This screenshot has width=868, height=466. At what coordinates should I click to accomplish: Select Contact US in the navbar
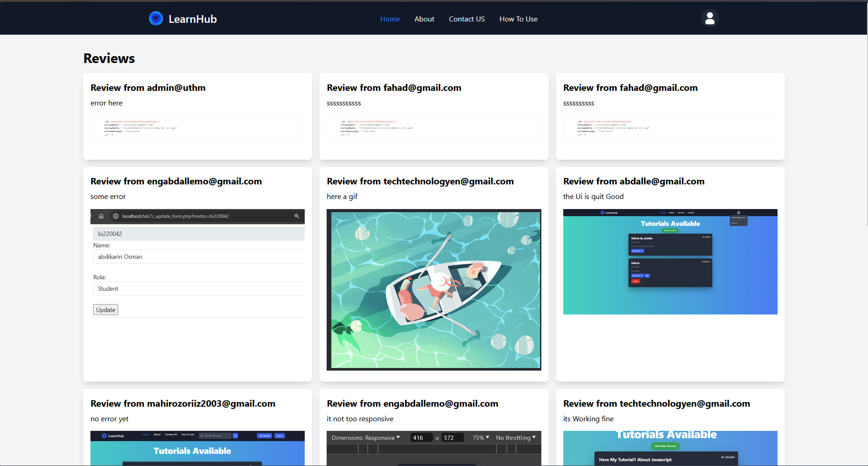click(466, 19)
